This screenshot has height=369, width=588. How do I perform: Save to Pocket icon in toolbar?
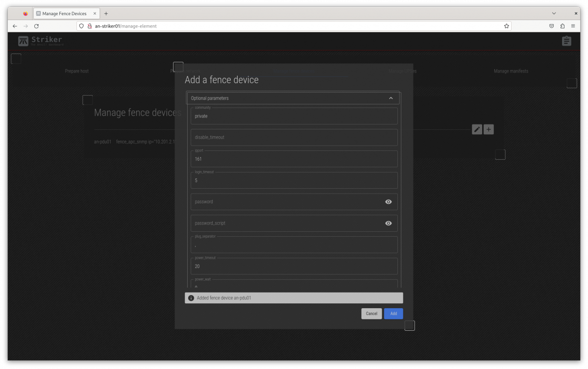[551, 26]
